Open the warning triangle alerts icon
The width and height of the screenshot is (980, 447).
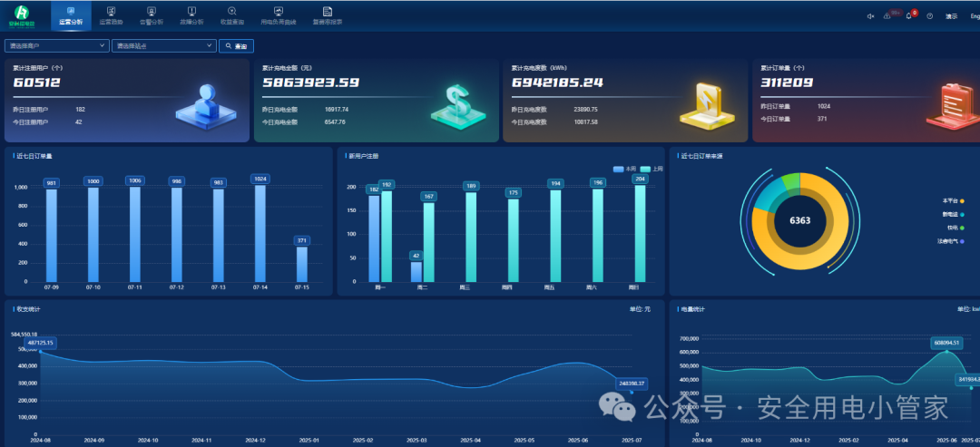point(887,16)
